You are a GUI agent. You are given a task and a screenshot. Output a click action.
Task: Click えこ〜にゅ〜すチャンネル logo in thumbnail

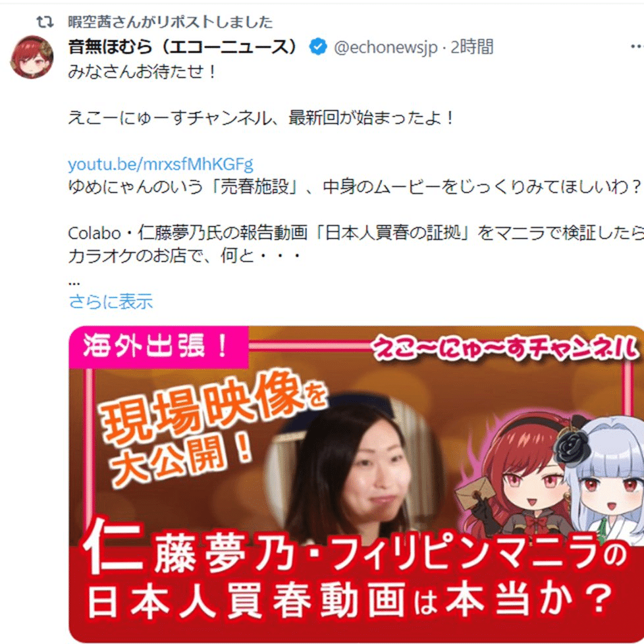point(505,349)
